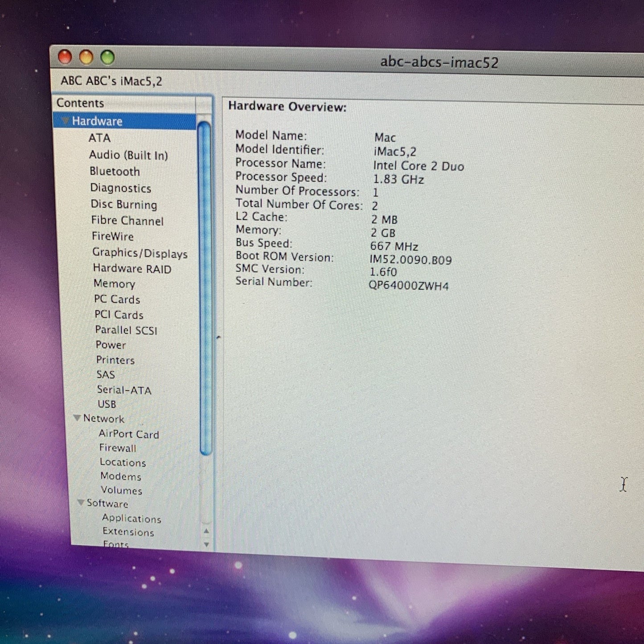
Task: Click the sidebar scroll up arrow
Action: pyautogui.click(x=206, y=531)
